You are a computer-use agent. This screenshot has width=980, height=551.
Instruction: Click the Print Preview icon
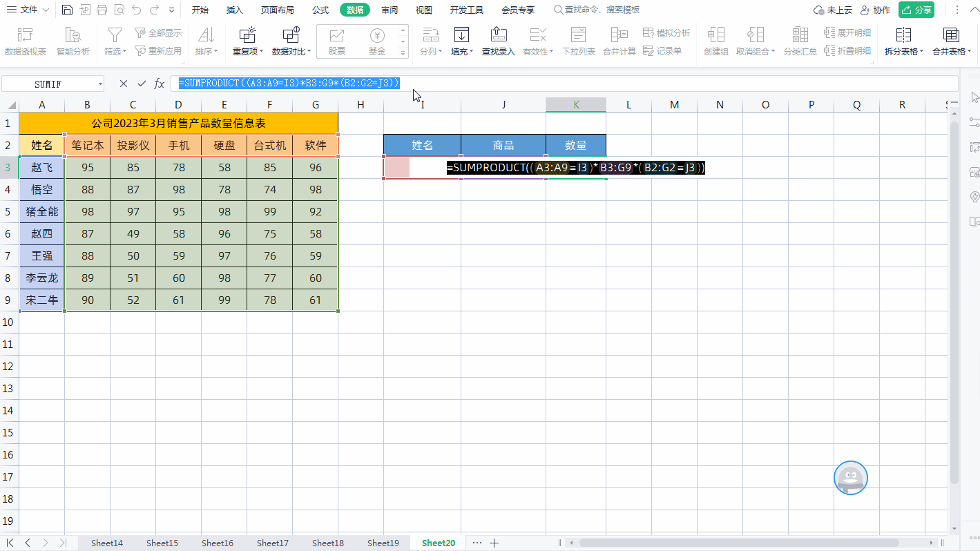[119, 10]
